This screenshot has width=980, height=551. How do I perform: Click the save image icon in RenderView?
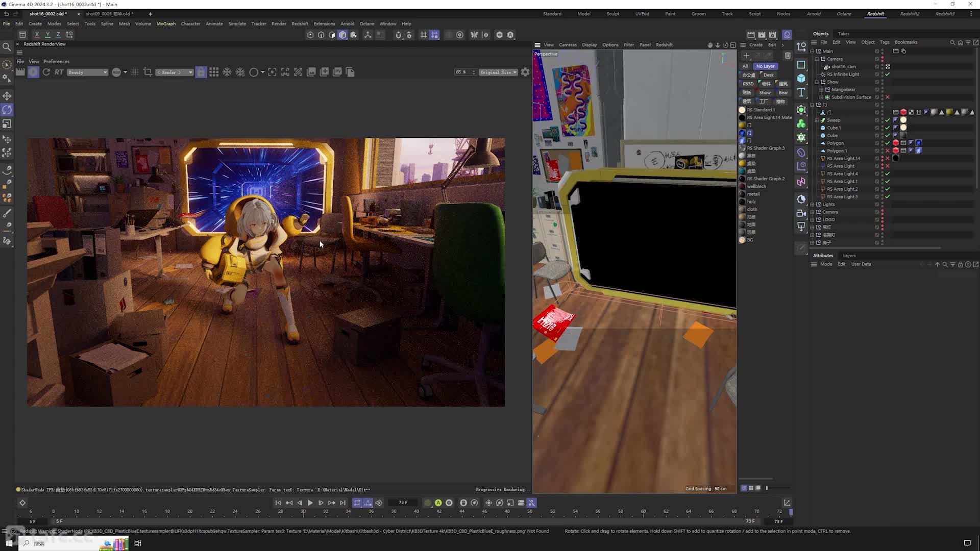[311, 72]
